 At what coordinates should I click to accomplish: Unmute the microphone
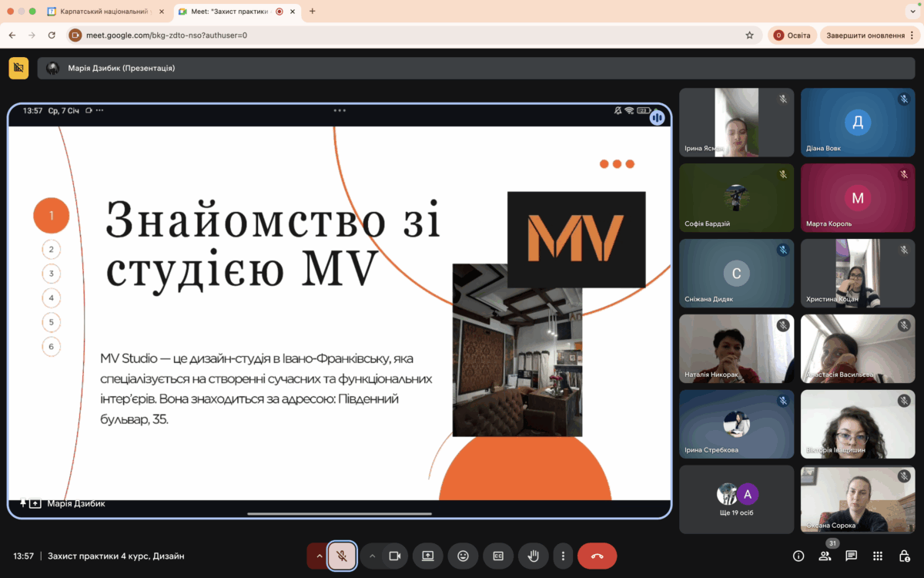click(x=342, y=556)
